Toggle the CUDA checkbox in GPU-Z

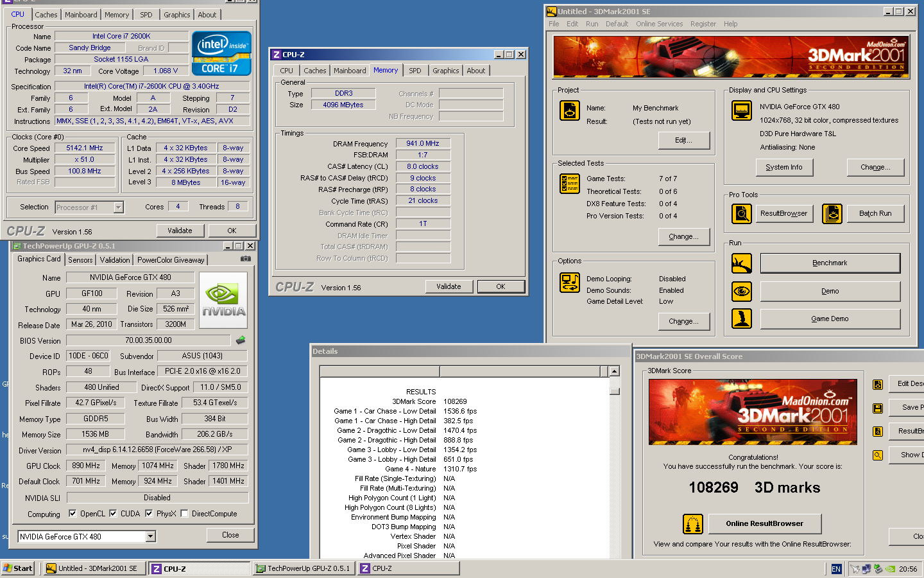click(x=113, y=514)
